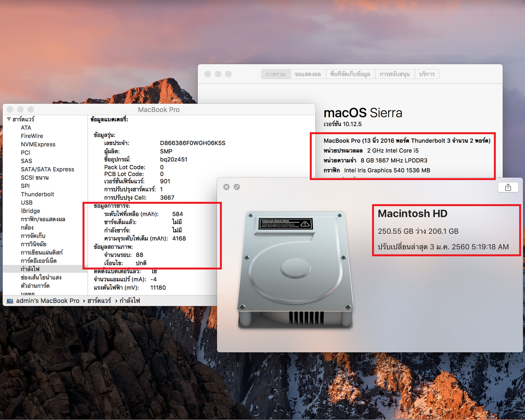Select NVMExpress in the sidebar
Image resolution: width=525 pixels, height=420 pixels.
coord(38,144)
